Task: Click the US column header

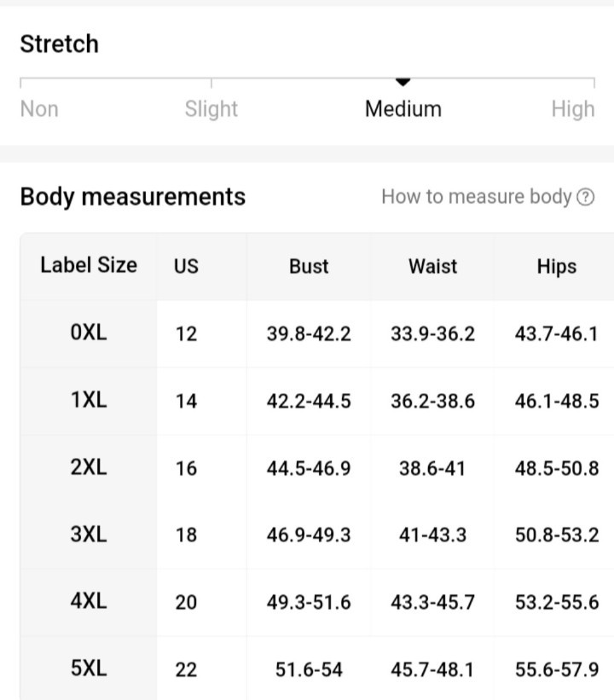Action: 186,266
